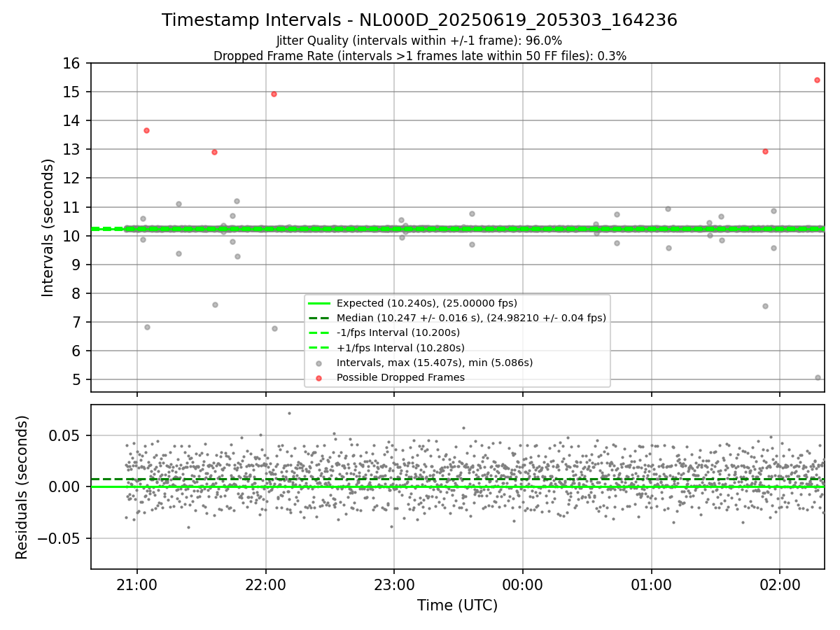Click the "02:00" x-axis tick label
Viewport: 840px width, 630px height.
[x=780, y=584]
